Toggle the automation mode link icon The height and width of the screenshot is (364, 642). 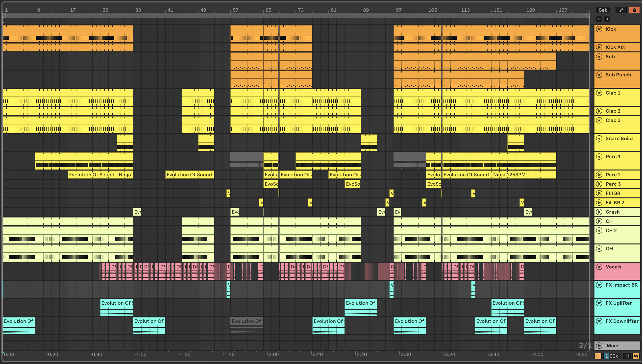point(621,10)
